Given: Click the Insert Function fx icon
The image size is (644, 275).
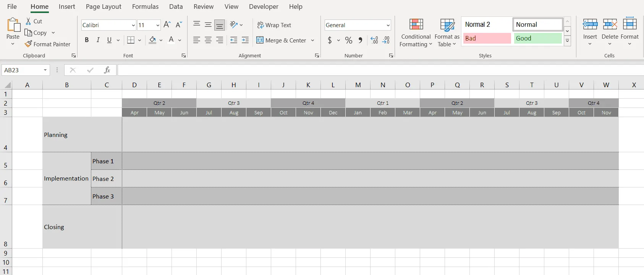Looking at the screenshot, I should point(107,70).
